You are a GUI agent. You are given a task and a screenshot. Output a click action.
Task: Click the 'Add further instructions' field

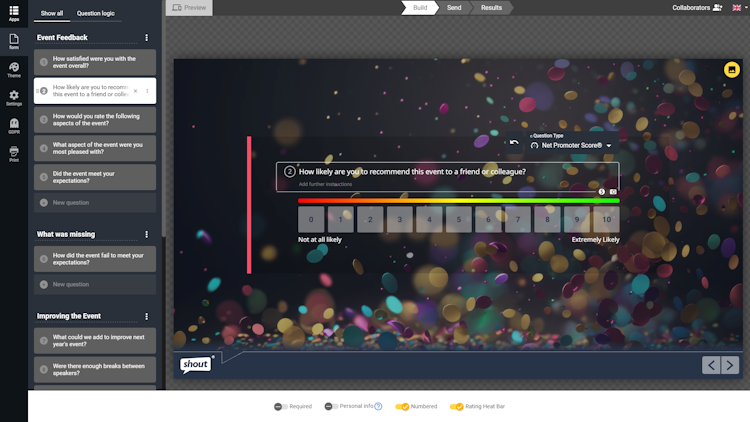pyautogui.click(x=325, y=184)
